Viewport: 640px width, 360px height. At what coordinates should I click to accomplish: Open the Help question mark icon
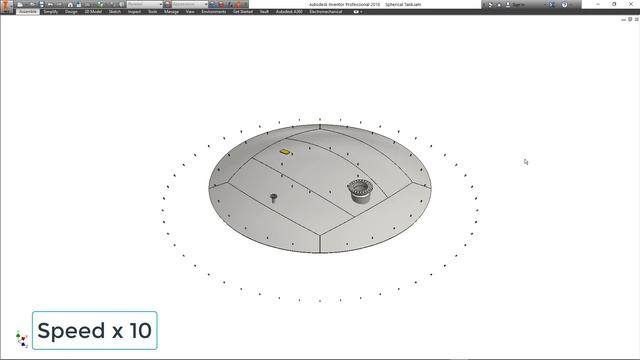click(x=564, y=4)
